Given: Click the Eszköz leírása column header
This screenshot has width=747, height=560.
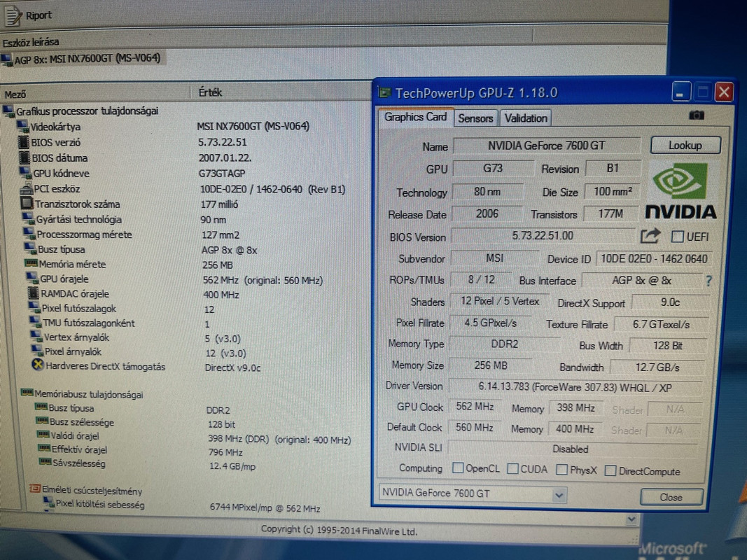Looking at the screenshot, I should click(266, 41).
